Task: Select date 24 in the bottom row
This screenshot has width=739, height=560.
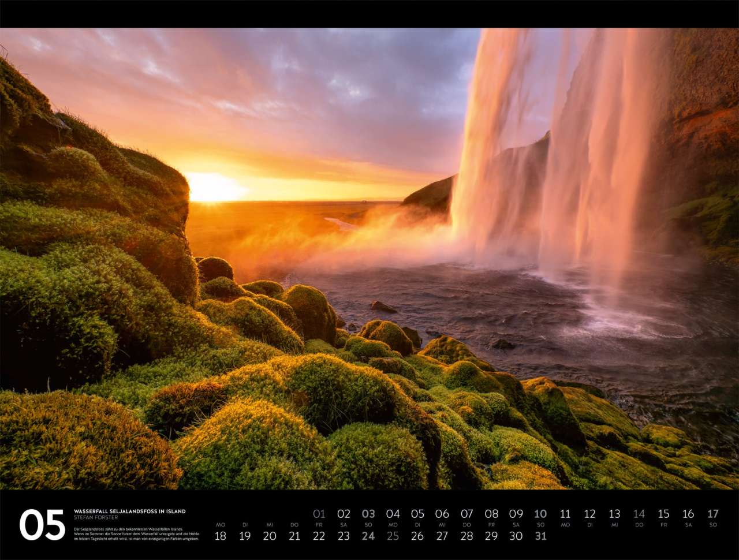Action: point(368,536)
